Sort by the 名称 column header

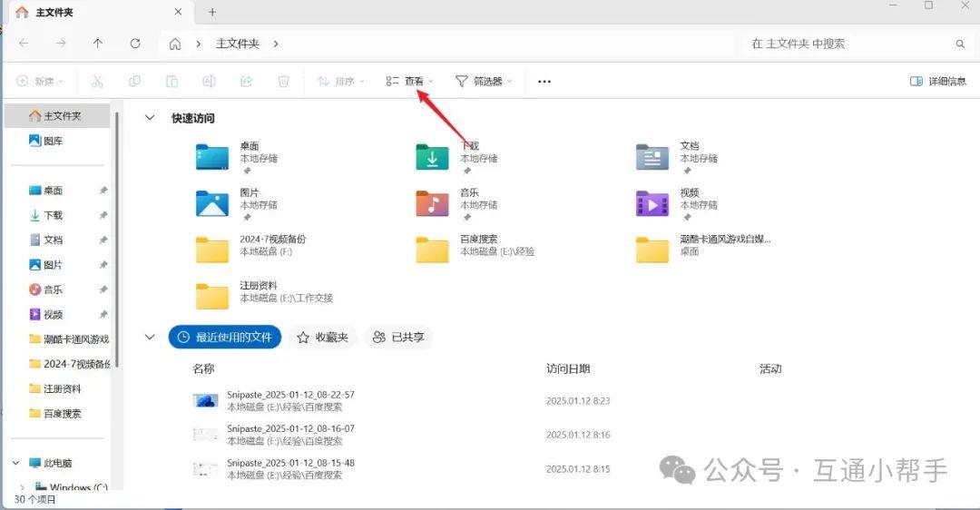tap(204, 368)
